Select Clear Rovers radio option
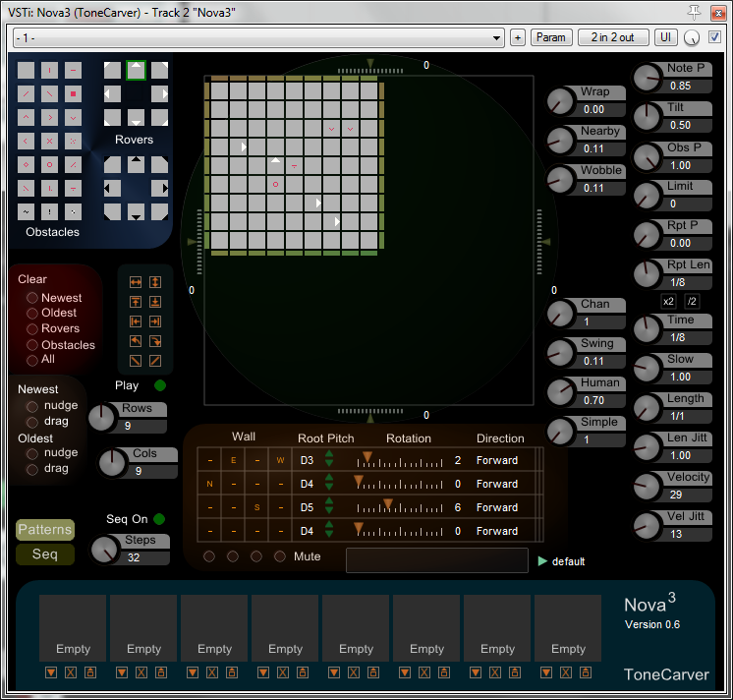The height and width of the screenshot is (700, 733). (x=32, y=328)
